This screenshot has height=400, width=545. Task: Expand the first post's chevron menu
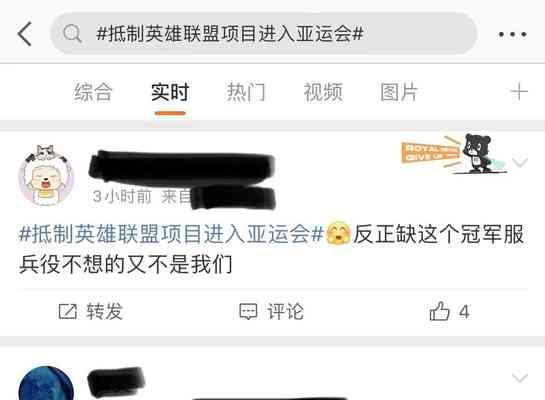[x=520, y=162]
